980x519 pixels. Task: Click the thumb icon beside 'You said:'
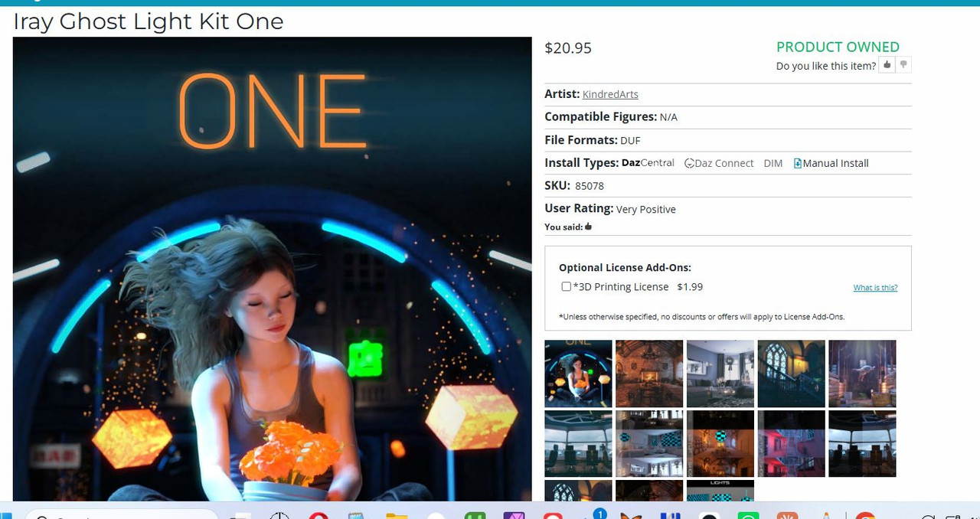(589, 227)
